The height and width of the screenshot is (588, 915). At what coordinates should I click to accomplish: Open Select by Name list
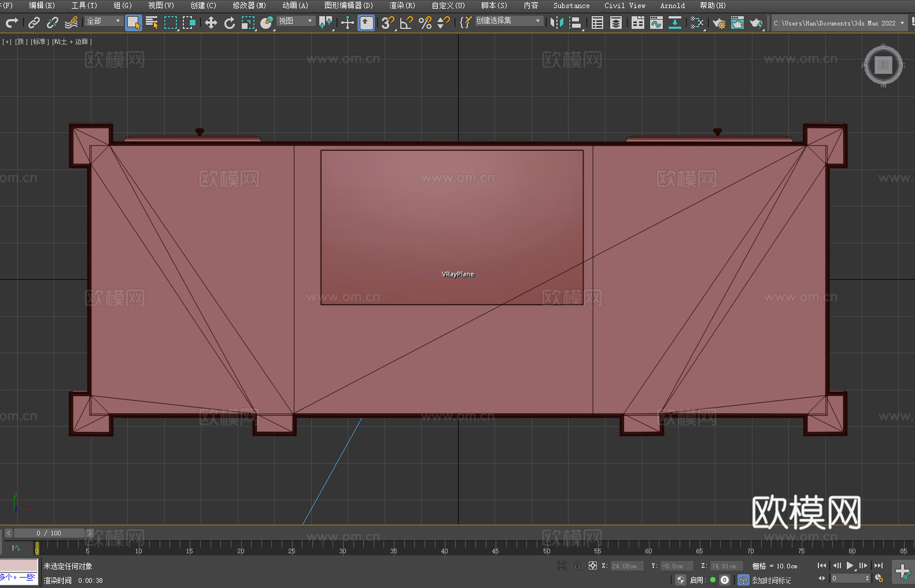tap(152, 23)
